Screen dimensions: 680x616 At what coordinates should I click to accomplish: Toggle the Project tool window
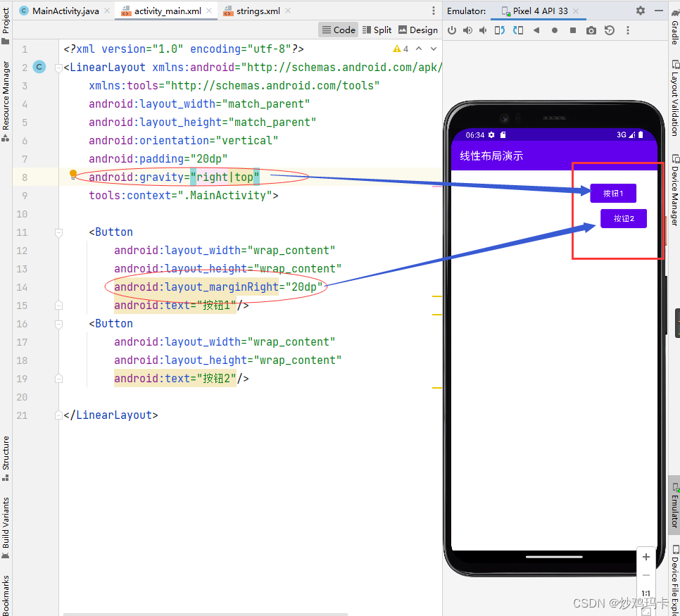[6, 25]
